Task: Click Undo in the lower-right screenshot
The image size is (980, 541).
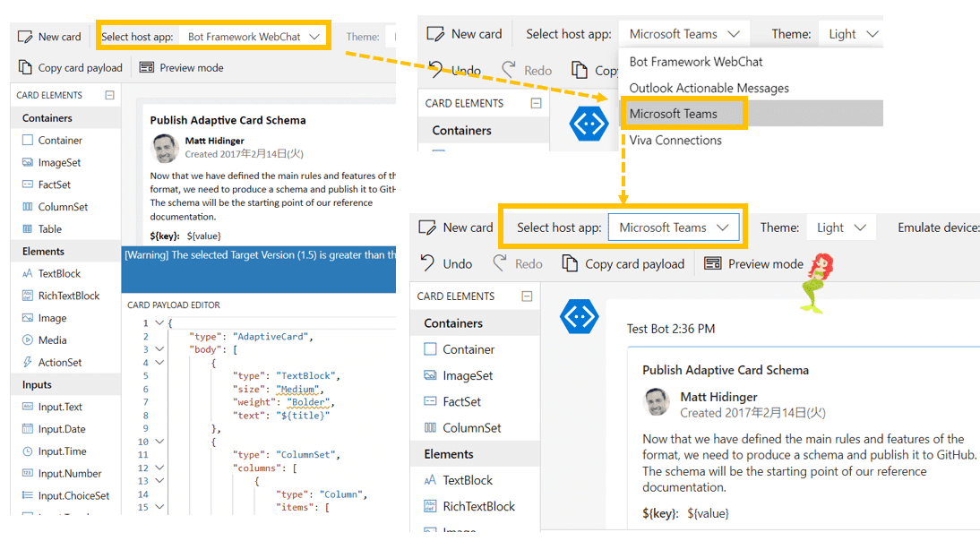Action: click(x=446, y=263)
